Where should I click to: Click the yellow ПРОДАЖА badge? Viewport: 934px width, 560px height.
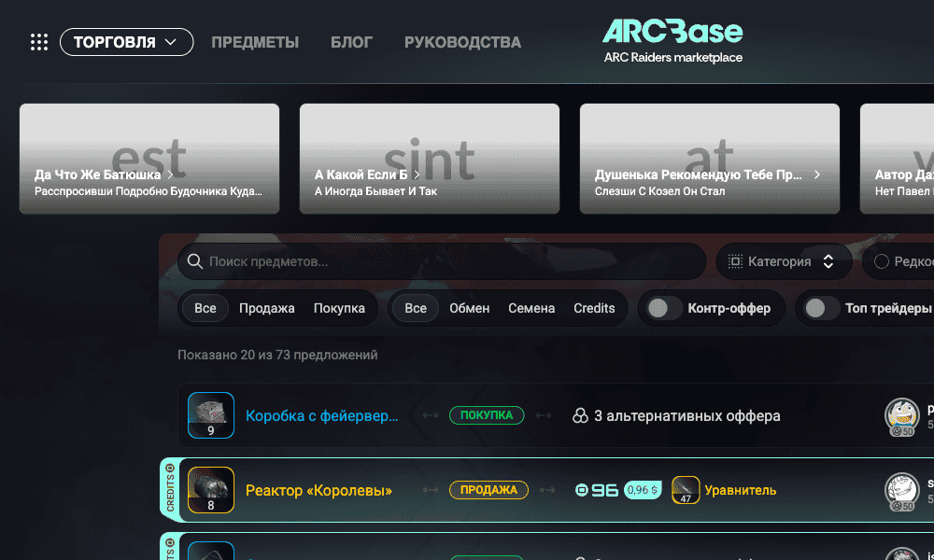point(488,490)
